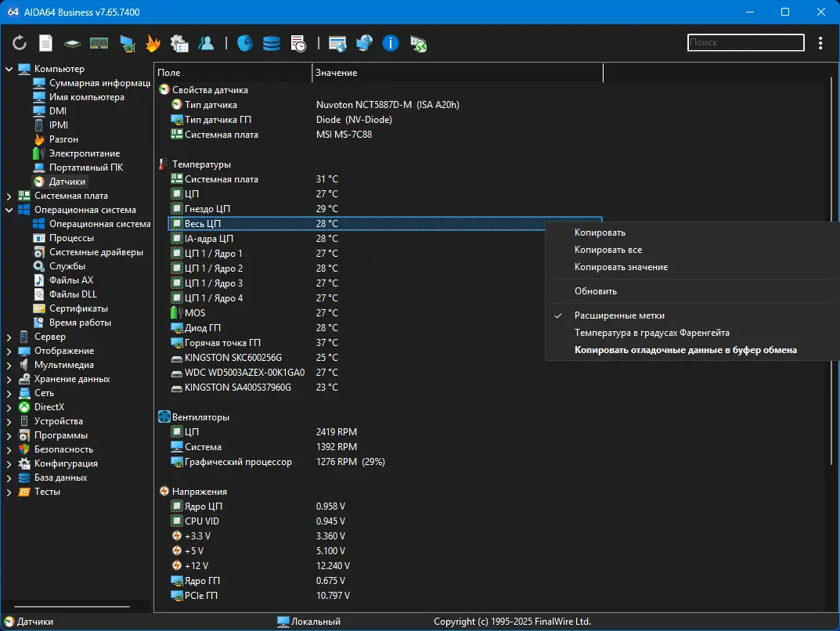
Task: Click the AIDA64 info icon
Action: pos(390,43)
